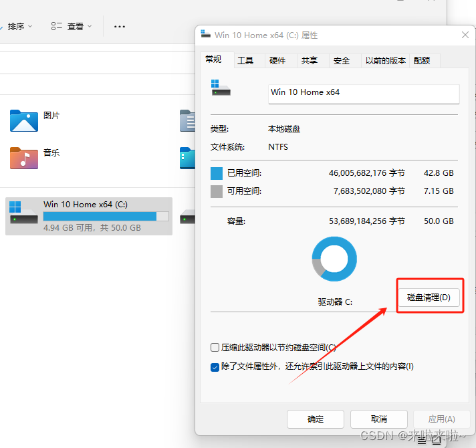Viewport: 476px width, 448px height.
Task: Confirm with the 确定 button
Action: pyautogui.click(x=316, y=419)
